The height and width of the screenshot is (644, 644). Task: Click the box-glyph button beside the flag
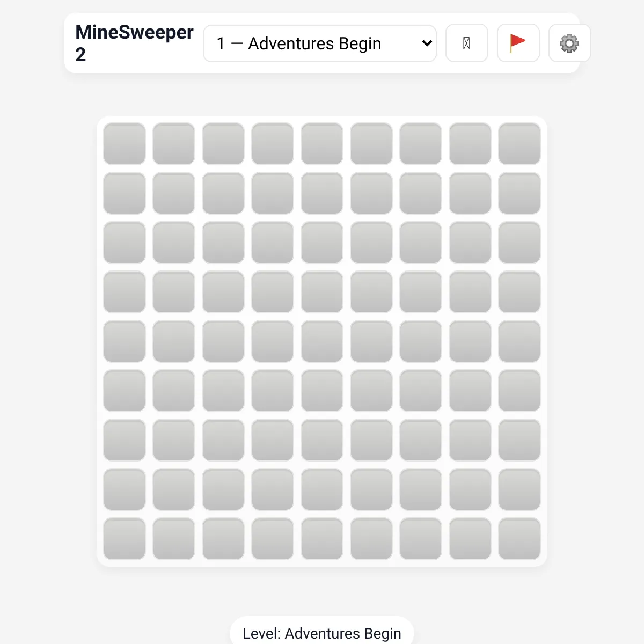[466, 43]
